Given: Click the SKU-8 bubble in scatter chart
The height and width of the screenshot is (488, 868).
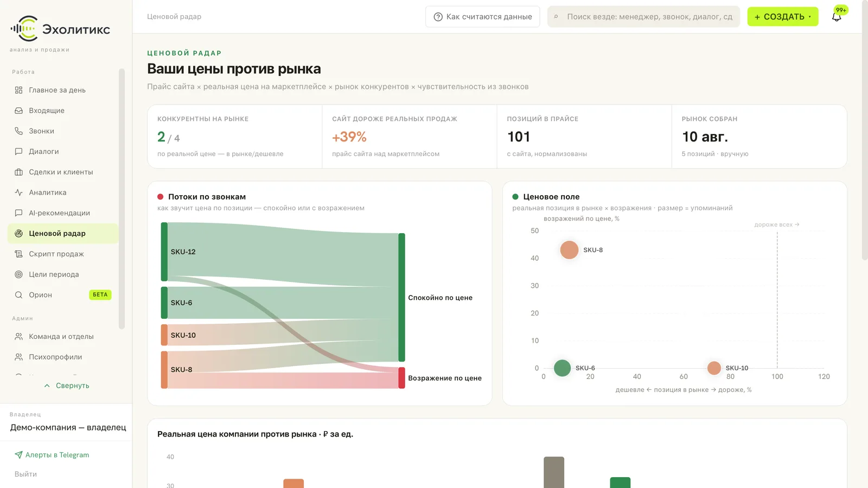Looking at the screenshot, I should (x=569, y=250).
